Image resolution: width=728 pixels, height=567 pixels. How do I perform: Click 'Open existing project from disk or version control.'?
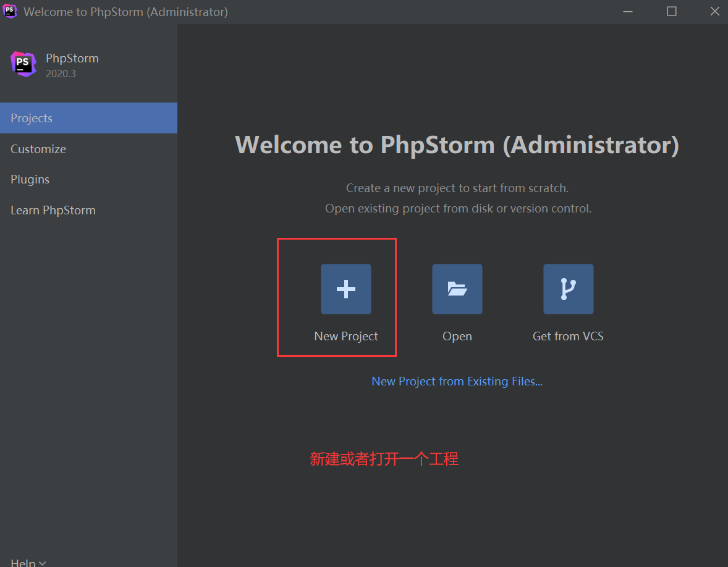point(459,208)
